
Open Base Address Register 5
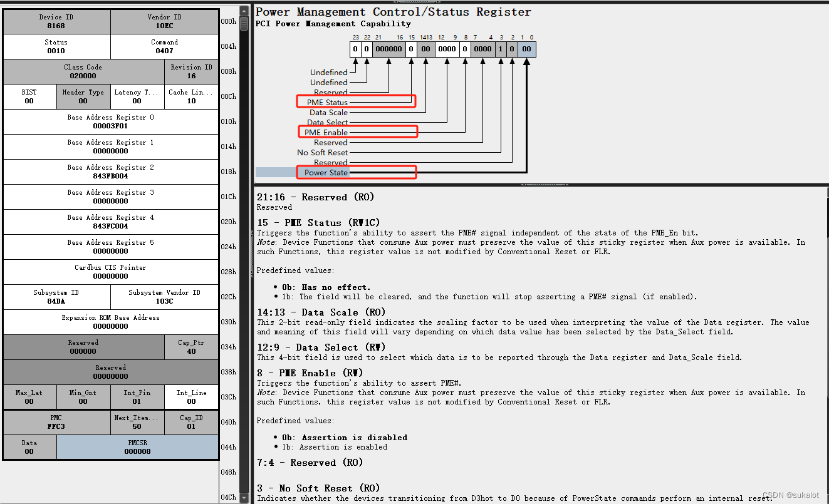111,247
